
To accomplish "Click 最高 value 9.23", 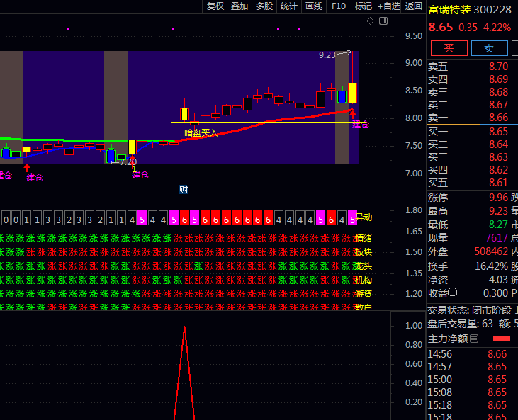I will [498, 210].
